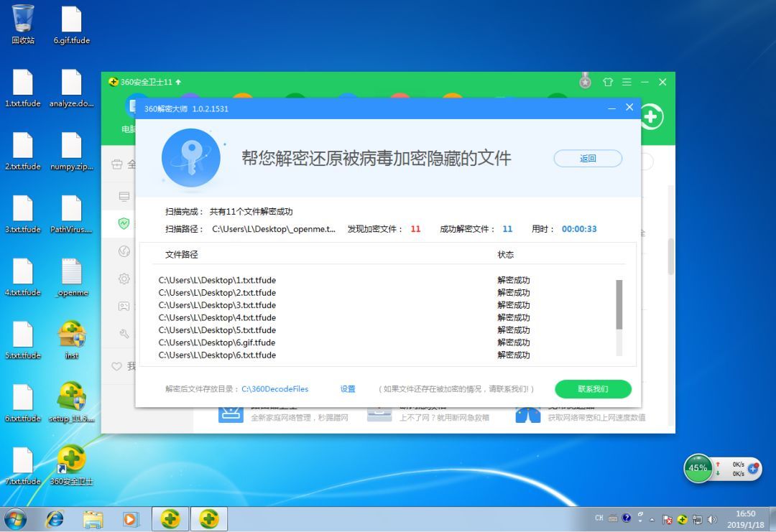Select the analyze.do... desktop file
Viewport: 776px width, 532px height.
[x=72, y=88]
